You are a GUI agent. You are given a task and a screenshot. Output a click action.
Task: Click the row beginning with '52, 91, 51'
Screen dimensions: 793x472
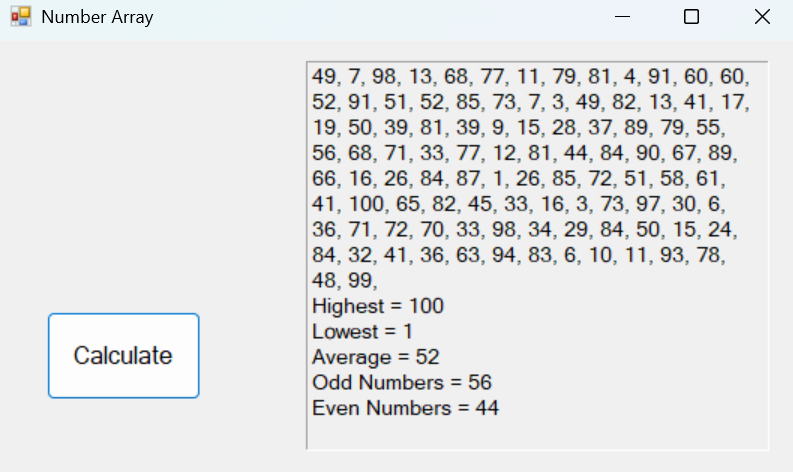coord(530,103)
